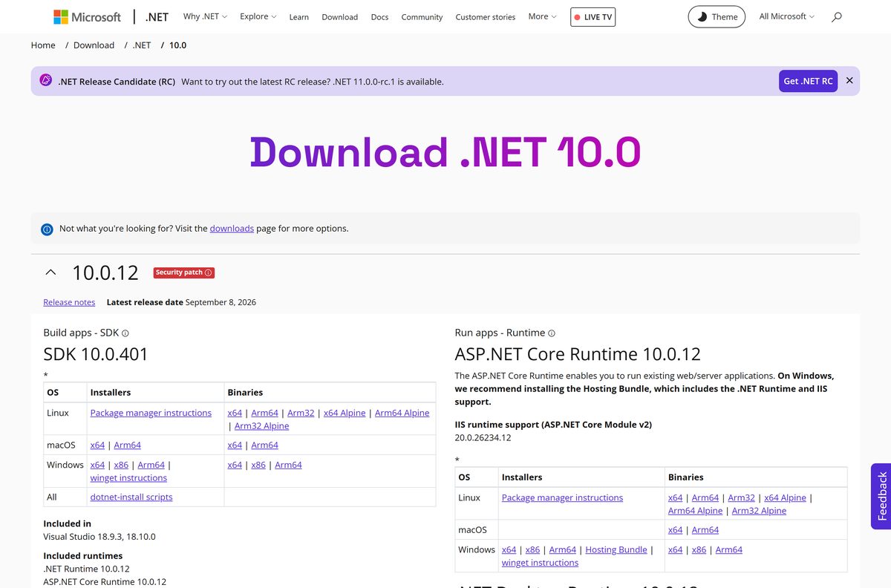Open Runtime Linux Package manager instructions
This screenshot has width=891, height=588.
[x=562, y=497]
